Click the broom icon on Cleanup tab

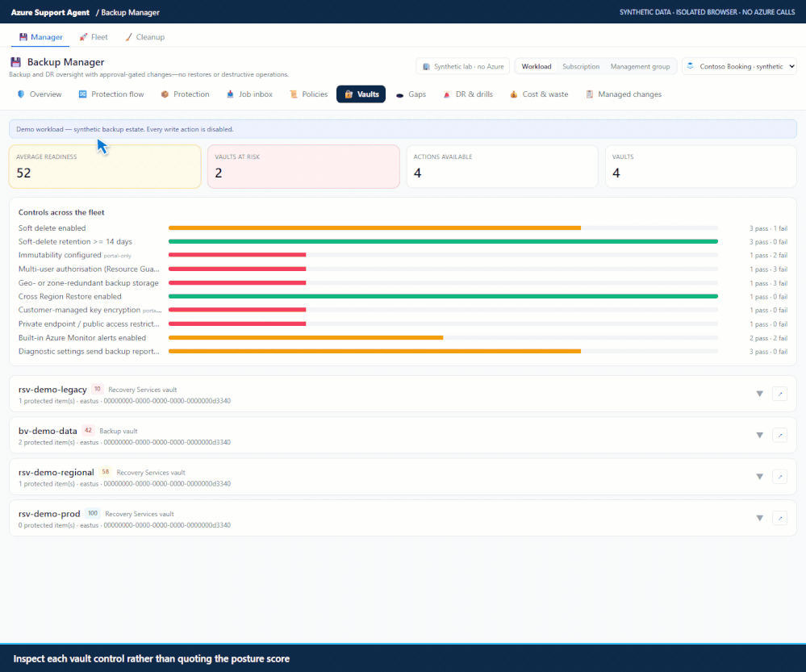128,37
